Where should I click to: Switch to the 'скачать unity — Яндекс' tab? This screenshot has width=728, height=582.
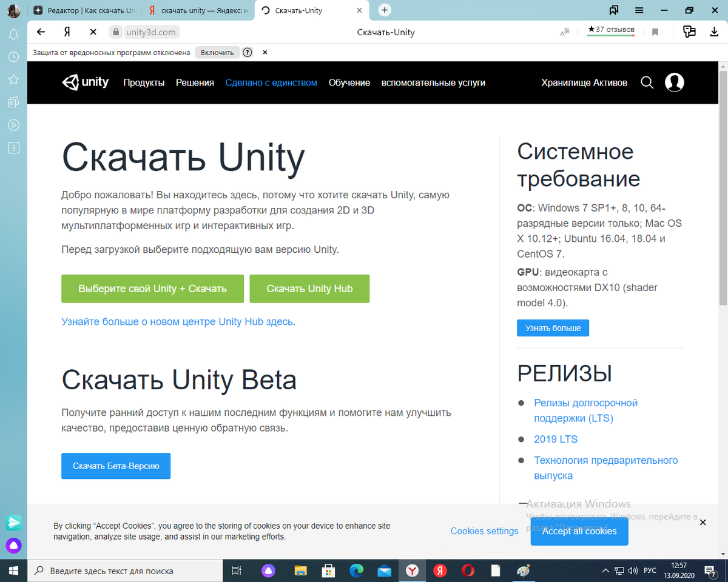coord(198,10)
